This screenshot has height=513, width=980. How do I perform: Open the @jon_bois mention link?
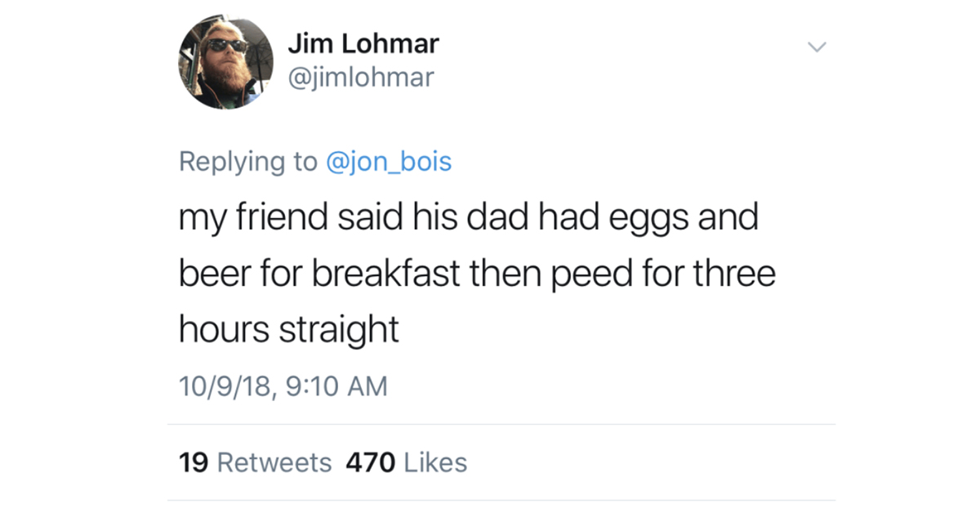point(388,161)
